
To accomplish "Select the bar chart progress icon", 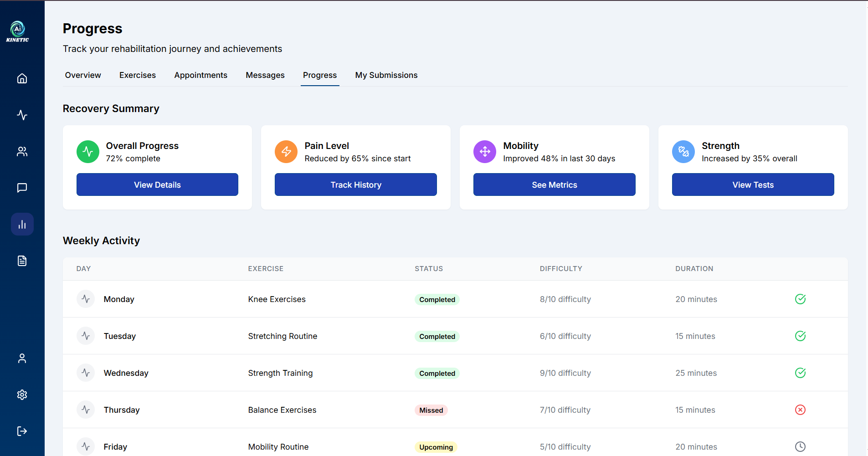I will (x=22, y=224).
